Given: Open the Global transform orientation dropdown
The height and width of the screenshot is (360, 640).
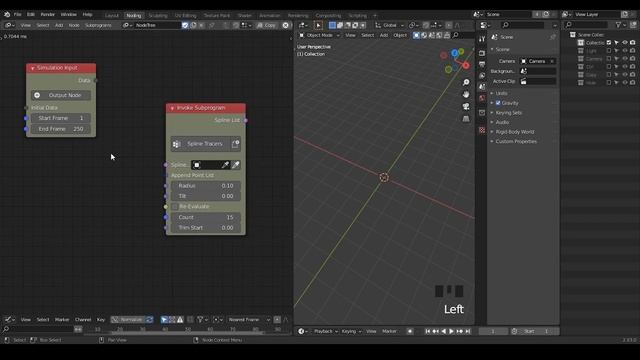Looking at the screenshot, I should click(x=389, y=25).
